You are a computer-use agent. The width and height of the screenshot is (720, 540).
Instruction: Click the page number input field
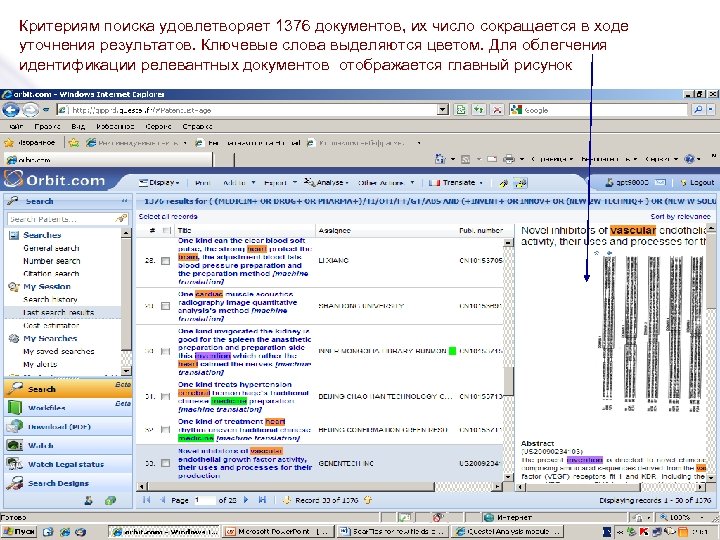[204, 500]
